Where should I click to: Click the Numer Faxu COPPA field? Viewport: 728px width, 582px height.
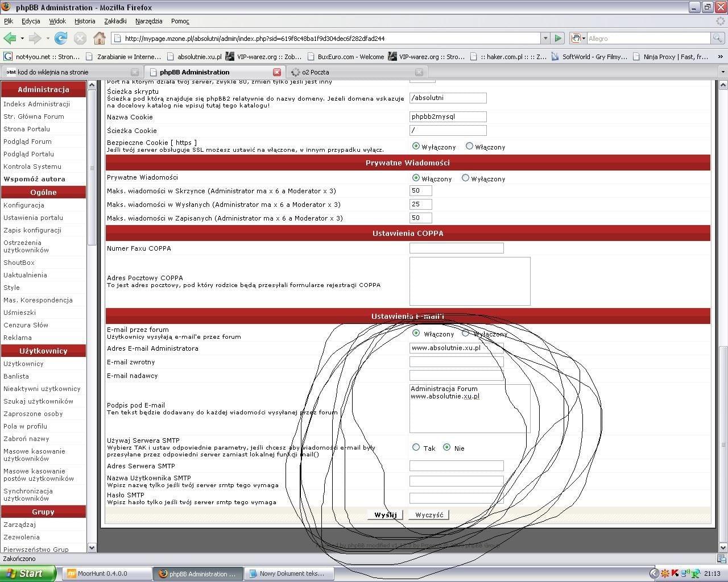[x=456, y=248]
